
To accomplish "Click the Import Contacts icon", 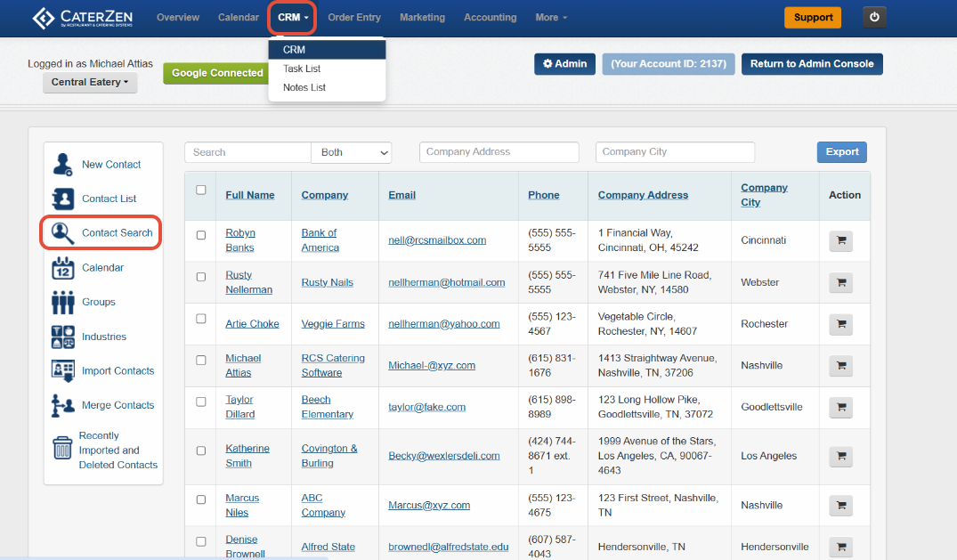I will click(63, 370).
